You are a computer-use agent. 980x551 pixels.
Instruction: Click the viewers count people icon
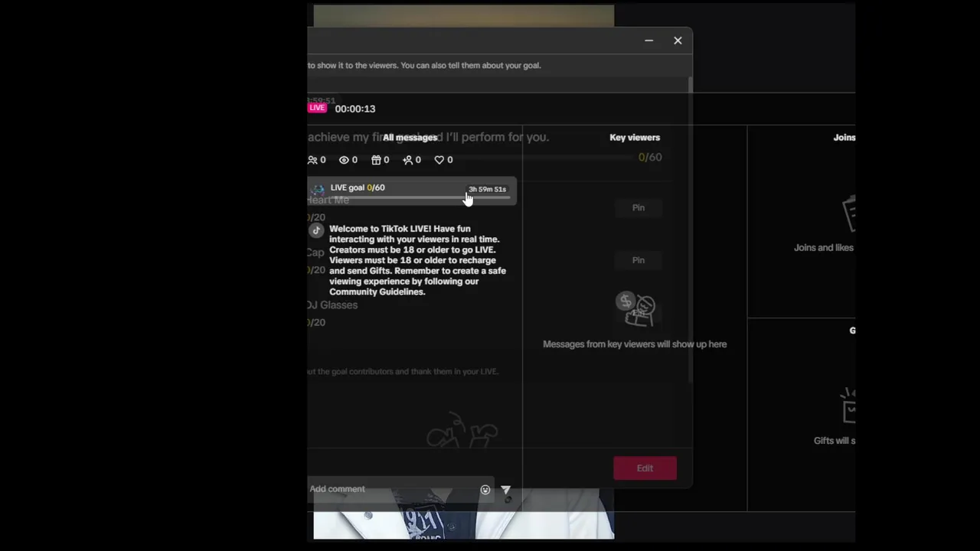(x=312, y=160)
